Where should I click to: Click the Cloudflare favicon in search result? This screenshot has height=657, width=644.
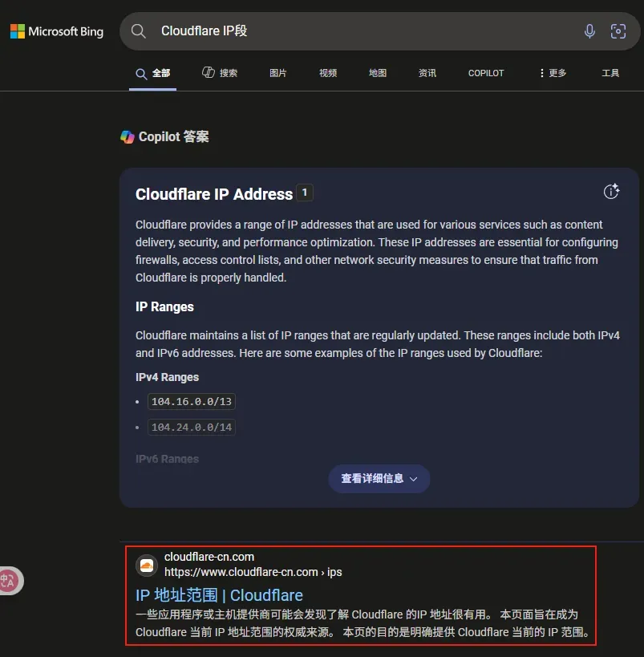click(147, 565)
